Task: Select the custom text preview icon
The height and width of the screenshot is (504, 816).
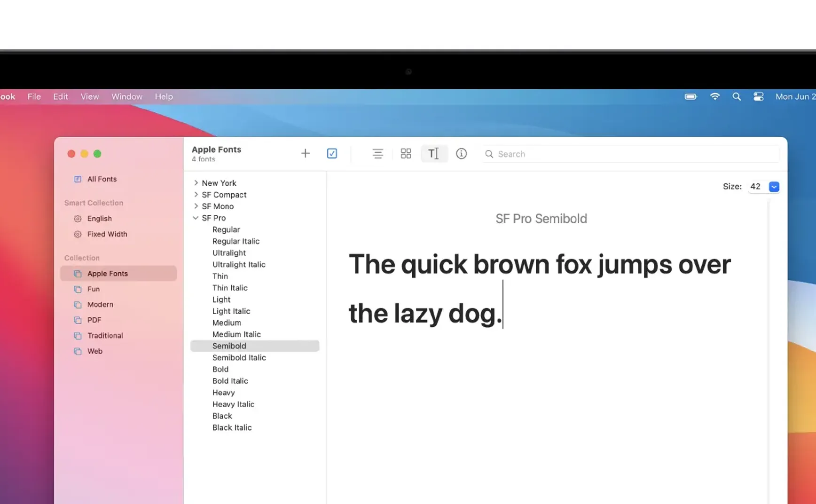Action: point(434,153)
